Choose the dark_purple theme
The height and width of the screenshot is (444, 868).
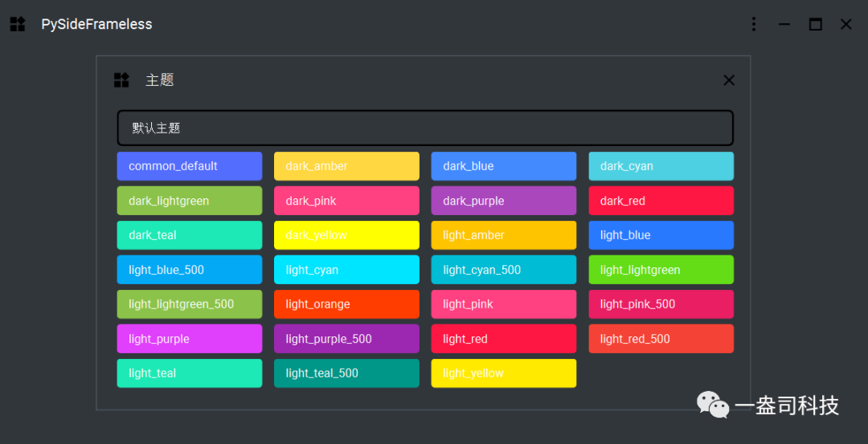(x=504, y=201)
